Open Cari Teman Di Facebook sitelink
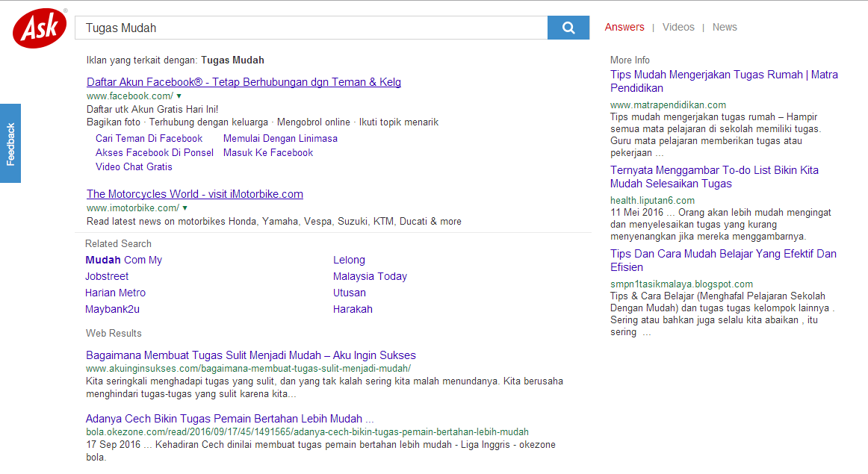Image resolution: width=868 pixels, height=474 pixels. pyautogui.click(x=149, y=138)
